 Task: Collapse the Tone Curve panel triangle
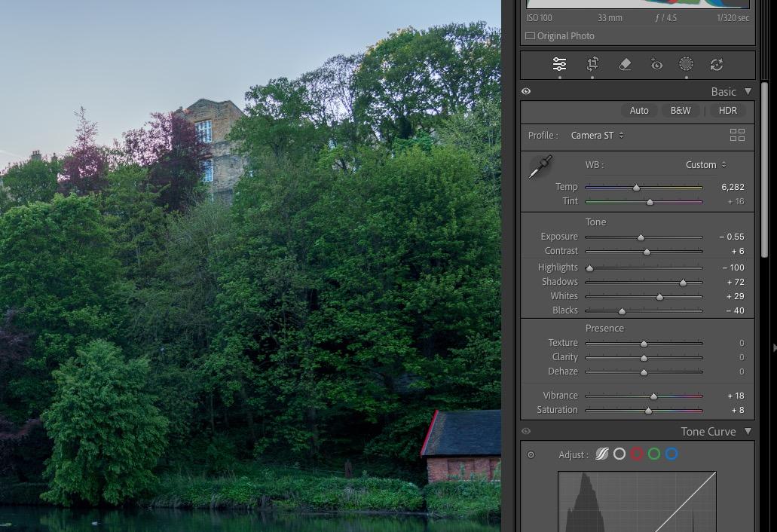(x=748, y=432)
